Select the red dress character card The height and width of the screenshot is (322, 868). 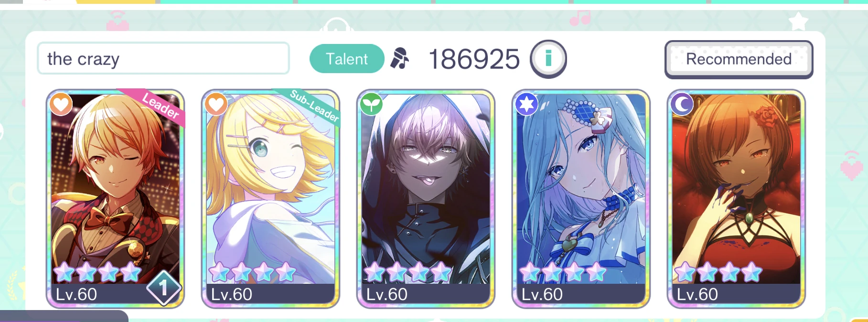click(736, 199)
